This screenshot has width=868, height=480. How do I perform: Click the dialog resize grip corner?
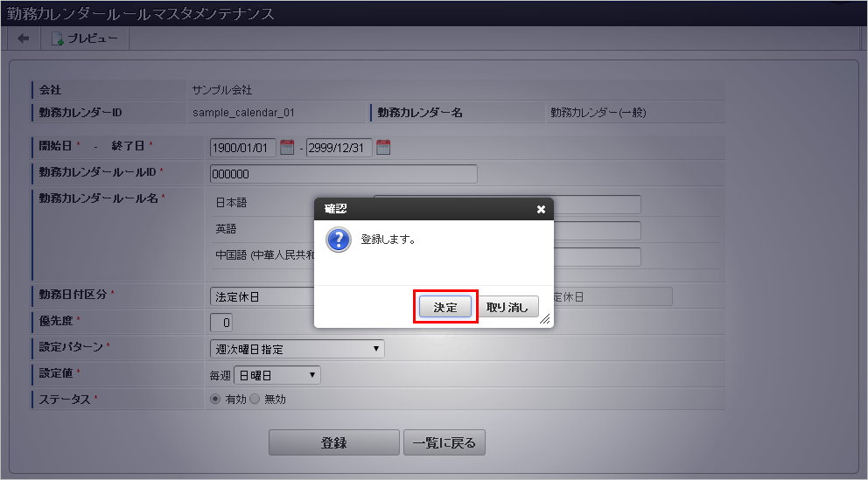(545, 319)
